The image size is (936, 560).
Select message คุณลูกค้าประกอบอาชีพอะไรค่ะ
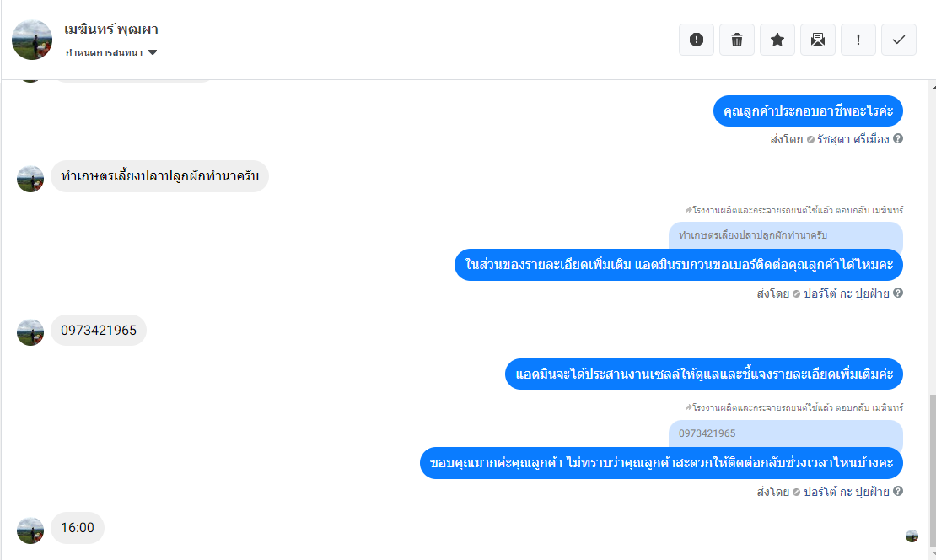[809, 111]
